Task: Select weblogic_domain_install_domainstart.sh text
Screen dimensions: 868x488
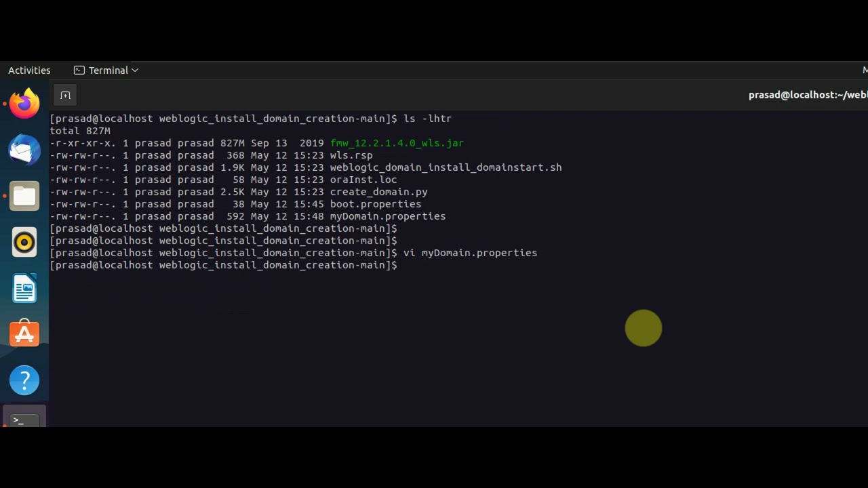Action: coord(446,167)
